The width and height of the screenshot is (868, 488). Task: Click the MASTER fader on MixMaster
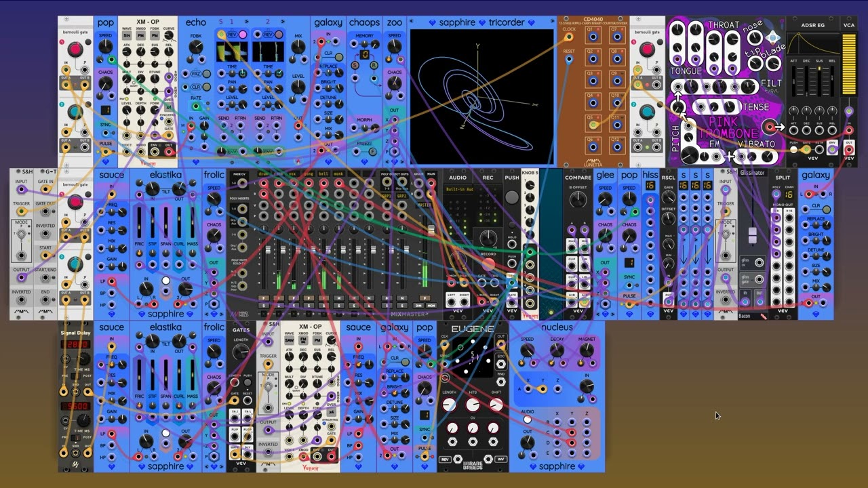coord(431,230)
